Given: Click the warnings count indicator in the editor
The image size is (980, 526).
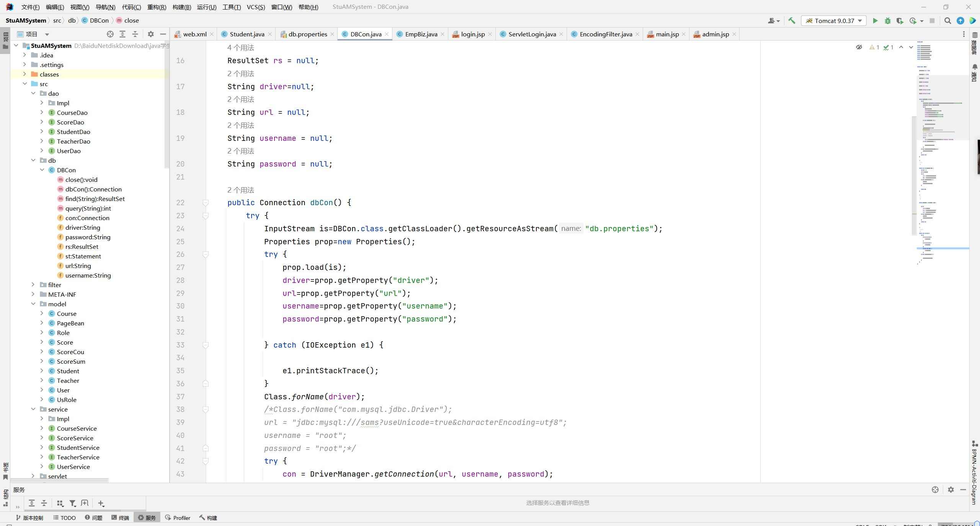Looking at the screenshot, I should click(874, 47).
